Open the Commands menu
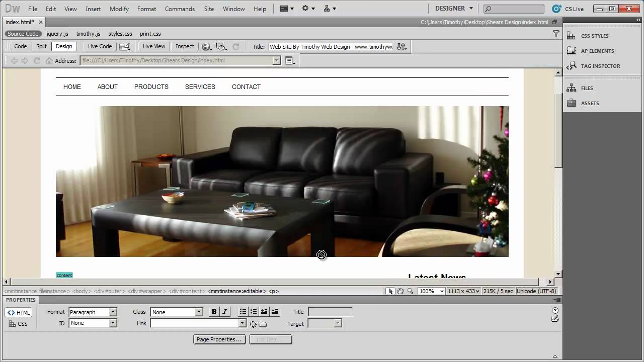The height and width of the screenshot is (362, 644). pos(180,9)
